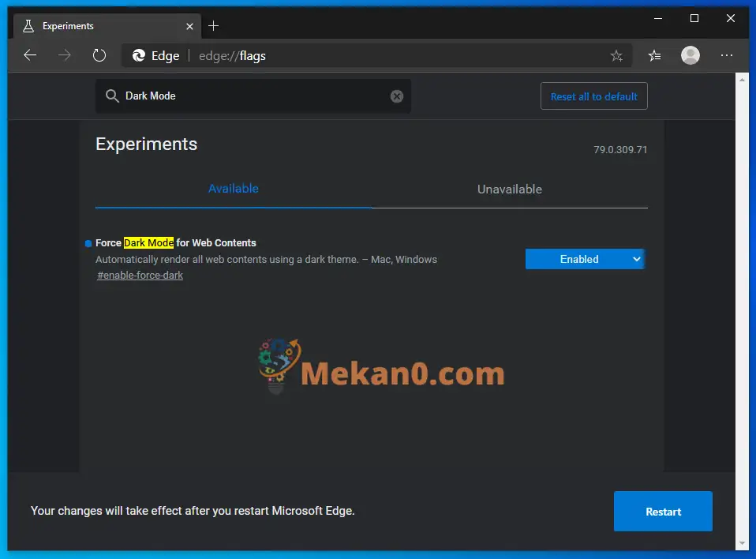Viewport: 756px width, 559px height.
Task: Click the search magnifier icon
Action: pos(112,96)
